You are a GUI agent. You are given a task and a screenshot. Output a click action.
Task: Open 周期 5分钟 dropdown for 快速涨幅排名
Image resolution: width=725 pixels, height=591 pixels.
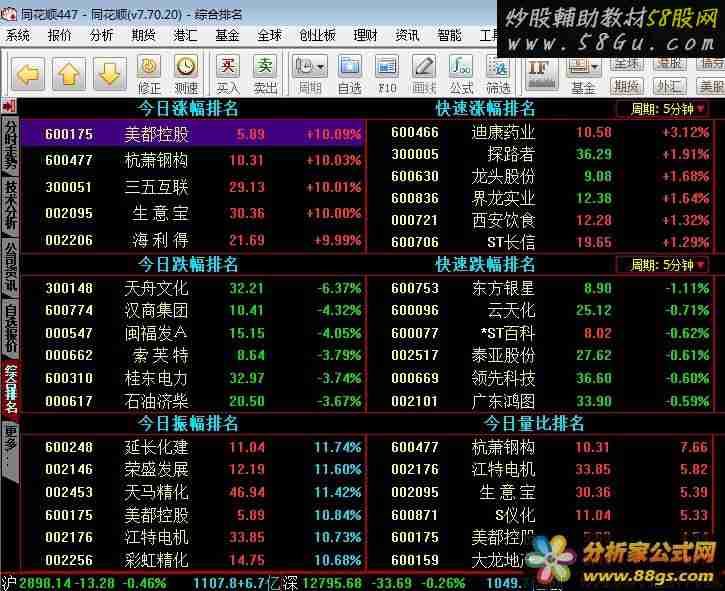[x=664, y=109]
